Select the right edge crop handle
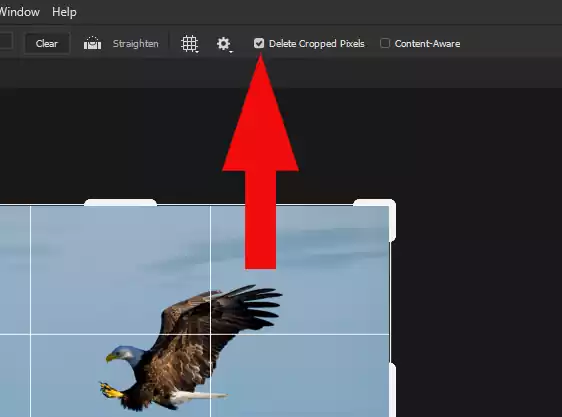Viewport: 562px width, 417px height. (393, 390)
